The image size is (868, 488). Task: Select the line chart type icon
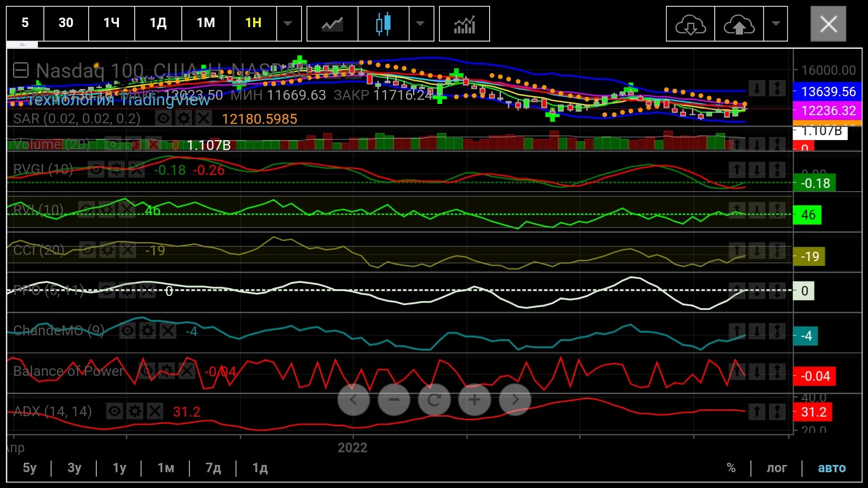[332, 24]
